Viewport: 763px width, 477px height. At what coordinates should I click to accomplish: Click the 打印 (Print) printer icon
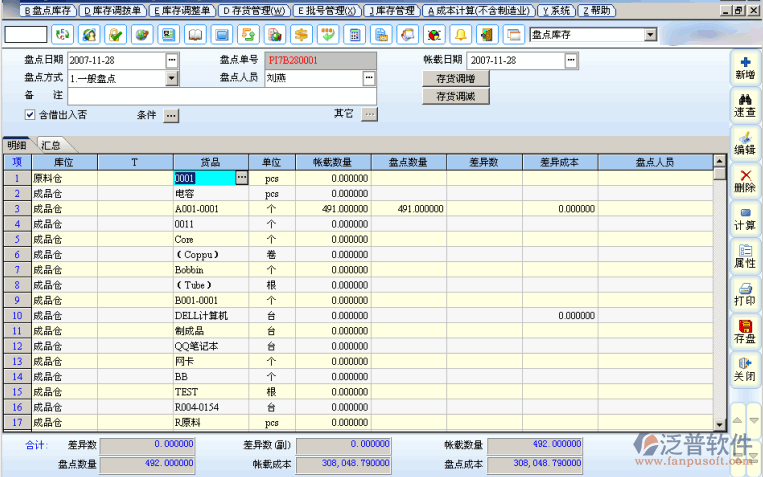(x=744, y=293)
